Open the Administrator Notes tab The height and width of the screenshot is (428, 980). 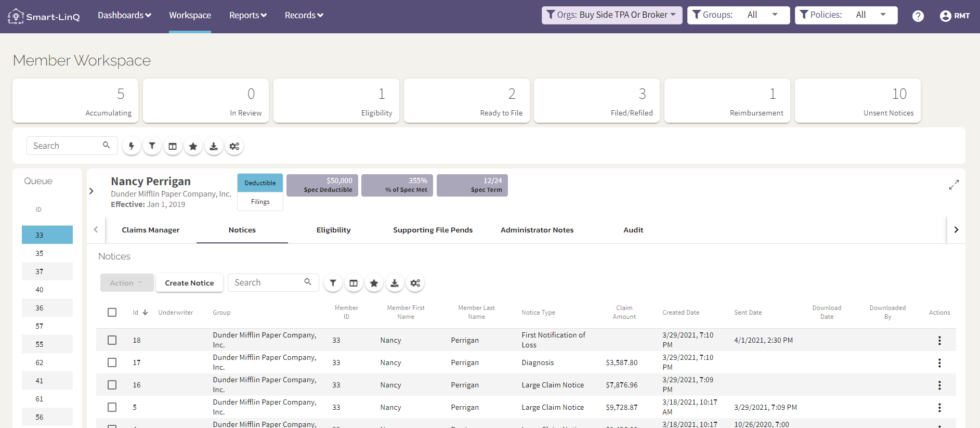pos(537,230)
